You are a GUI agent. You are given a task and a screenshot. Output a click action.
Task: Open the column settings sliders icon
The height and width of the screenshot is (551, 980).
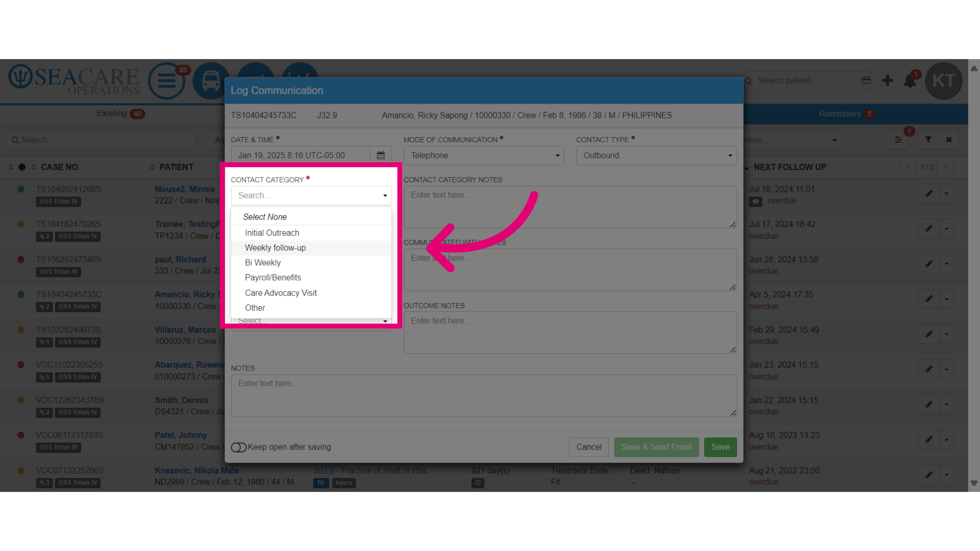click(x=898, y=140)
